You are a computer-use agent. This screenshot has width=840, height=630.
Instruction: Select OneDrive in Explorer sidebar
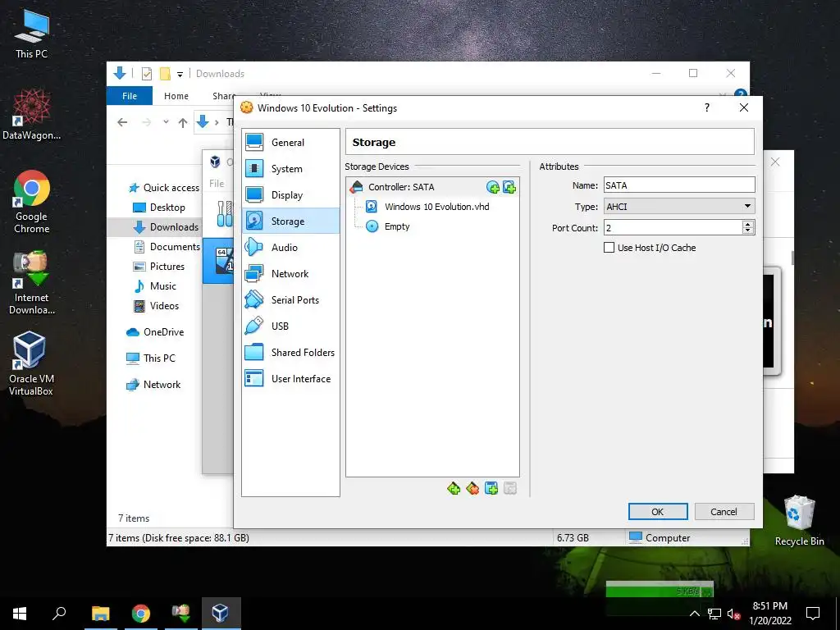(x=155, y=332)
